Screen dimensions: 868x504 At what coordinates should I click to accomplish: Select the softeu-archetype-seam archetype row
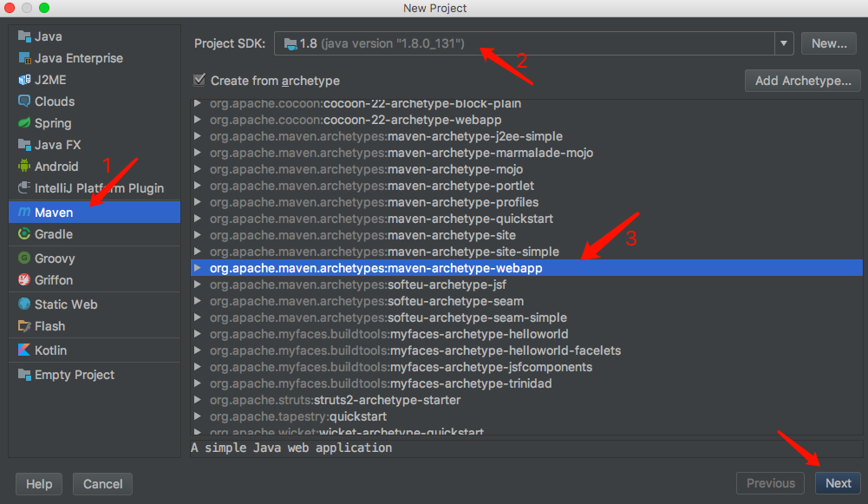point(526,301)
